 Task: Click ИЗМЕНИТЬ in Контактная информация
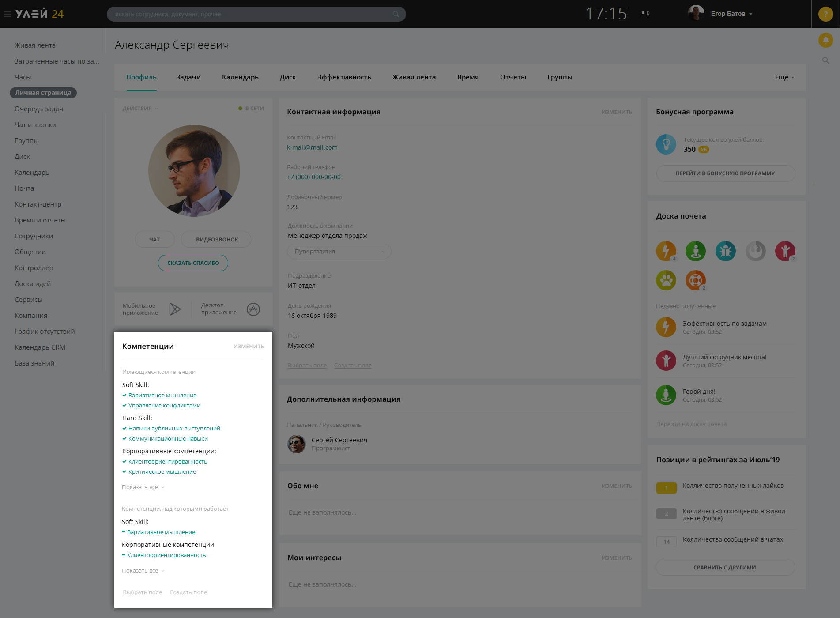click(616, 112)
